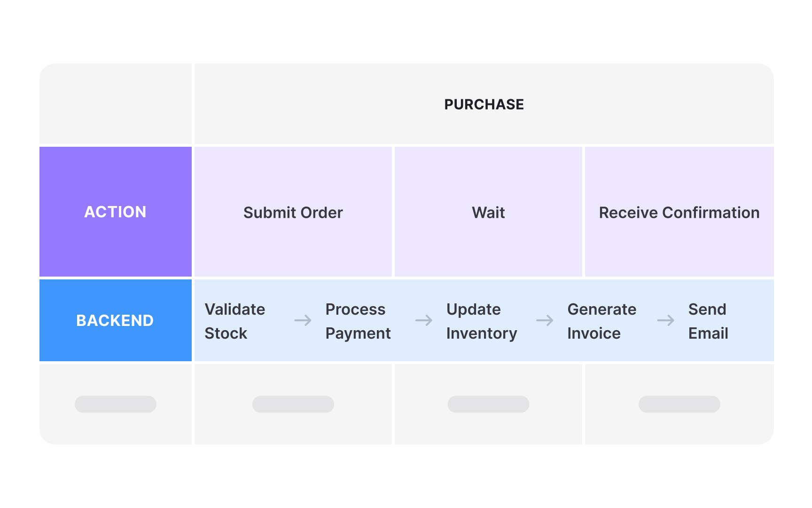Click the Submit Order action cell

coord(293,212)
